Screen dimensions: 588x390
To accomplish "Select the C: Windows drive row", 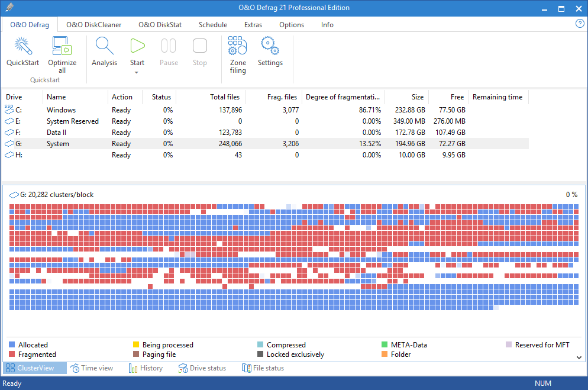I will [x=62, y=110].
